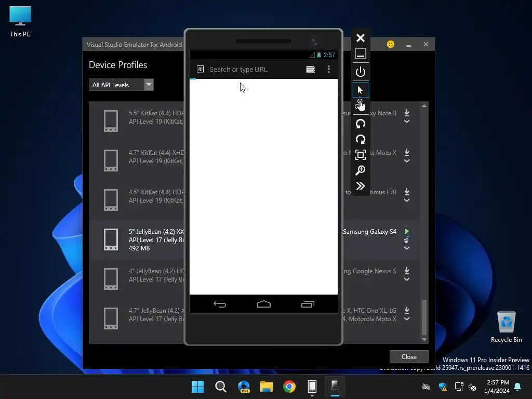Select the 5.5" KitKat device thumbnail
Viewport: 532px width, 399px height.
pyautogui.click(x=111, y=121)
